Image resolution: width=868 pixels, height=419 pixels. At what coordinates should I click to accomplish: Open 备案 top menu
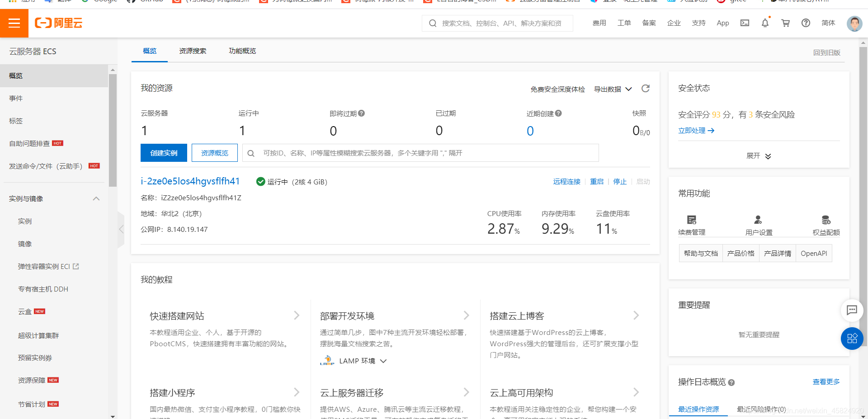coord(649,23)
